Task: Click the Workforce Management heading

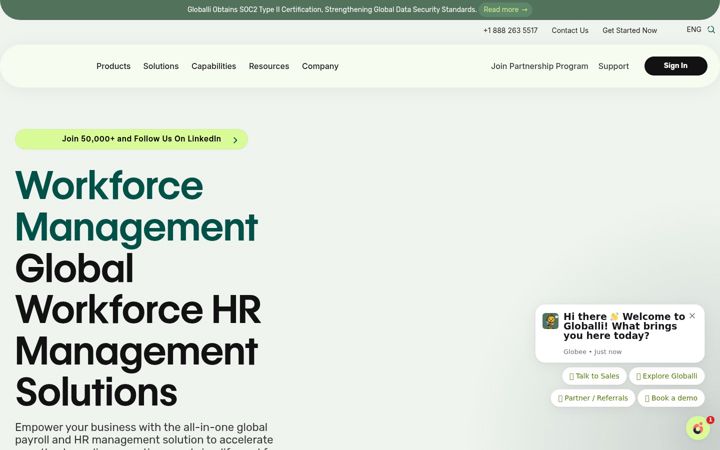Action: [x=136, y=206]
